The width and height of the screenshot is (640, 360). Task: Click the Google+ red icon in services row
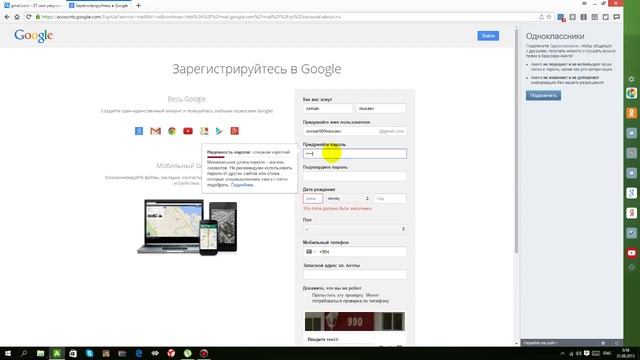click(x=235, y=131)
